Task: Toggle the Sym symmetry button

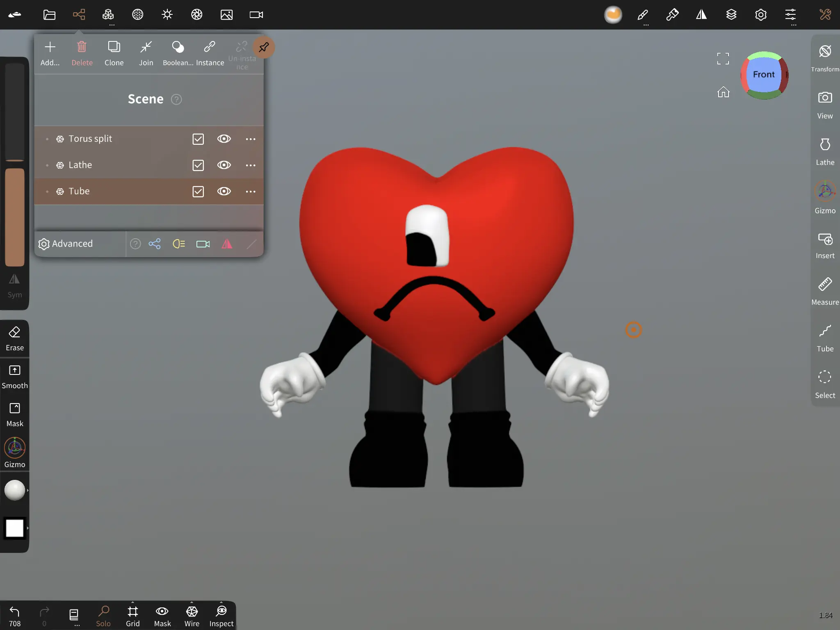Action: point(15,286)
